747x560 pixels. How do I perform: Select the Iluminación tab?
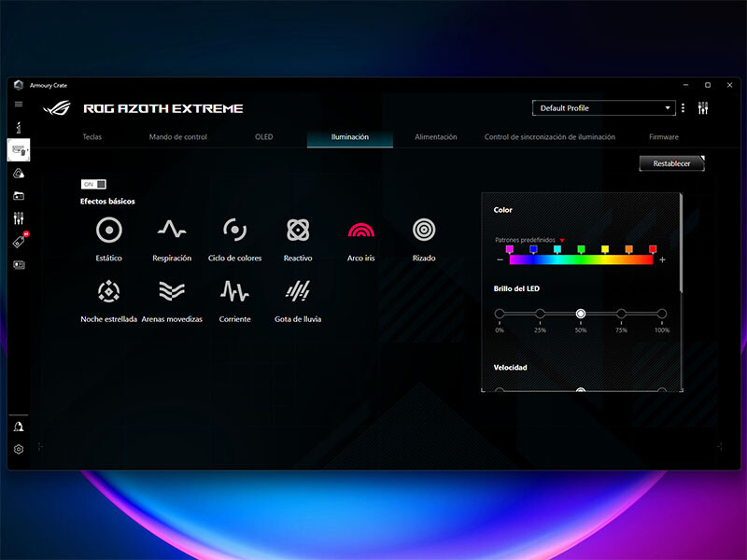(350, 137)
